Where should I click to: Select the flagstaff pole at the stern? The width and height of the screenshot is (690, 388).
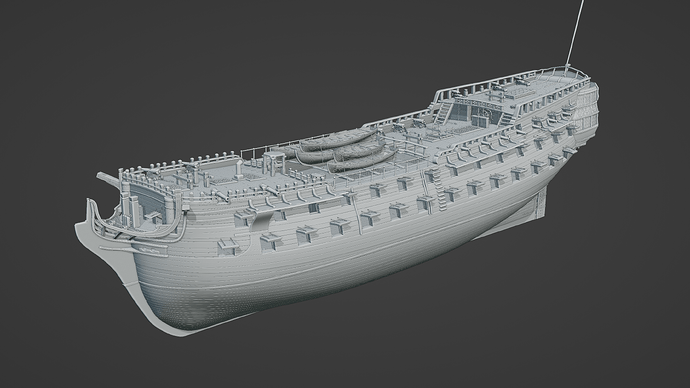(x=575, y=33)
